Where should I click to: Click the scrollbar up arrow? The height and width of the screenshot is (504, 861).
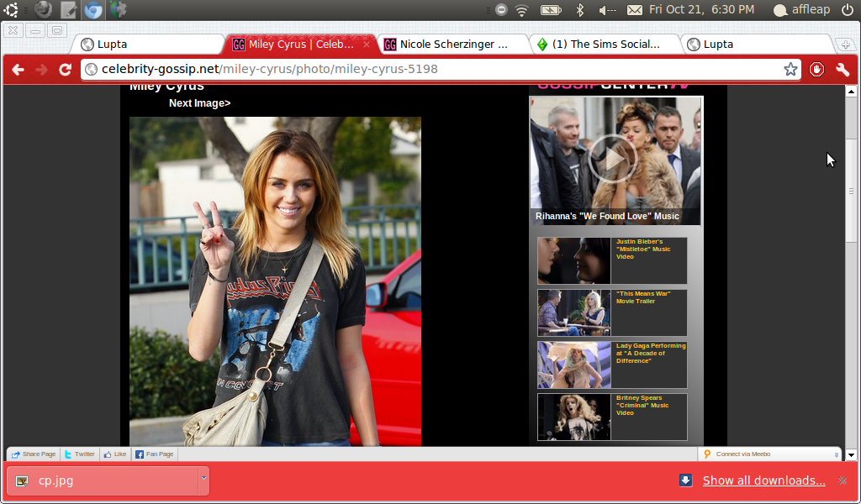click(x=851, y=92)
